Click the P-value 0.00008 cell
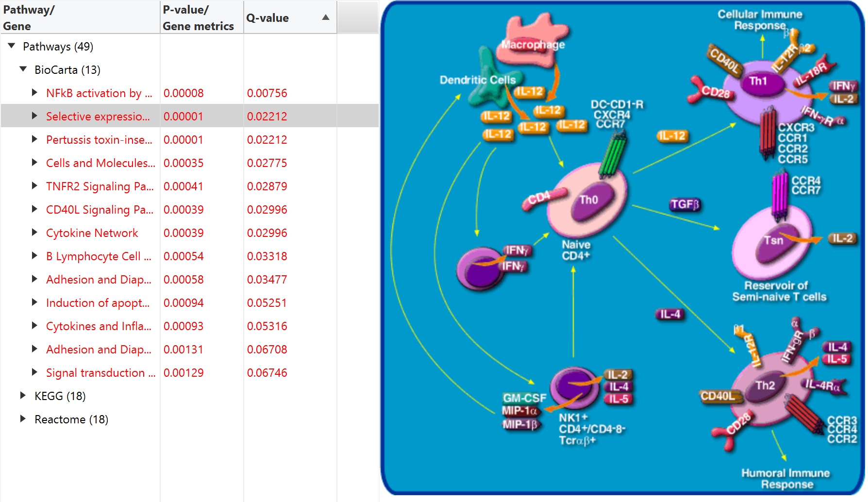The height and width of the screenshot is (502, 868). click(x=184, y=93)
